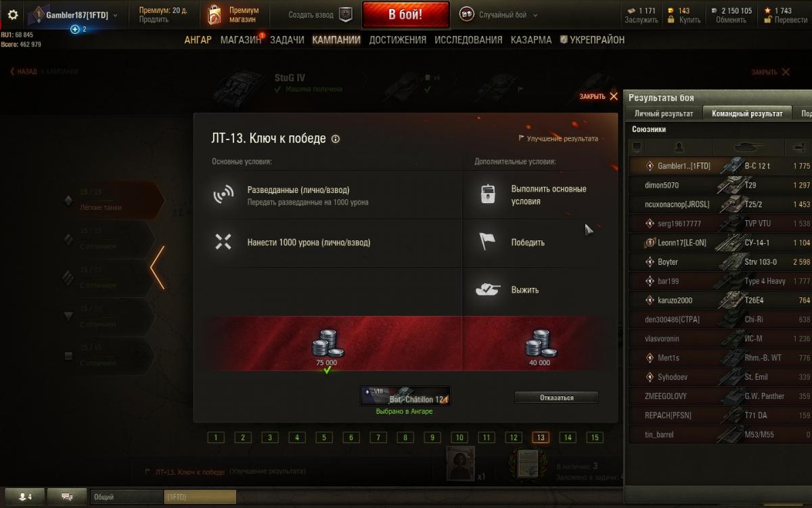Open contacts list icon showing 4
812x508 pixels.
(x=25, y=496)
